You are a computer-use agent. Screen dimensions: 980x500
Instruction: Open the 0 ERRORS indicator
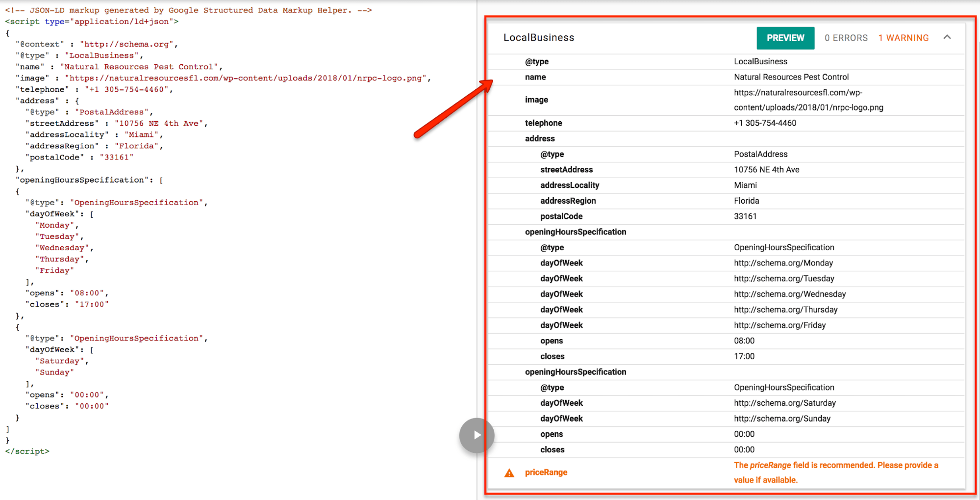click(x=846, y=38)
